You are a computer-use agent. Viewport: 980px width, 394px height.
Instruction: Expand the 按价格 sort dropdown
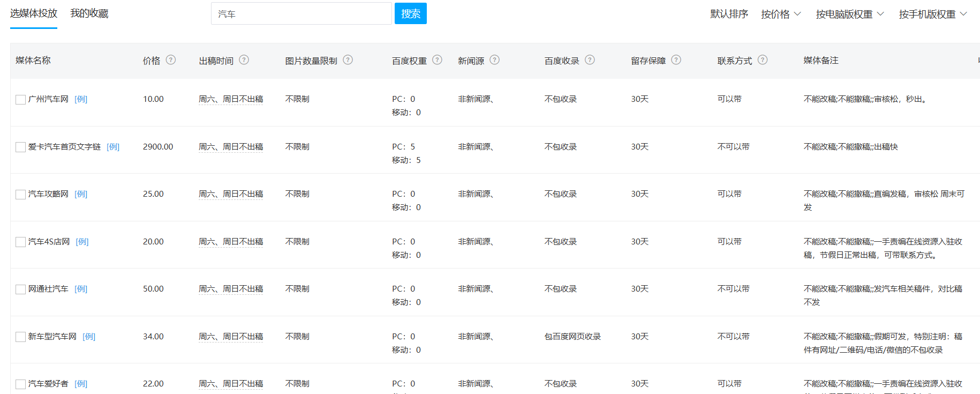tap(781, 14)
